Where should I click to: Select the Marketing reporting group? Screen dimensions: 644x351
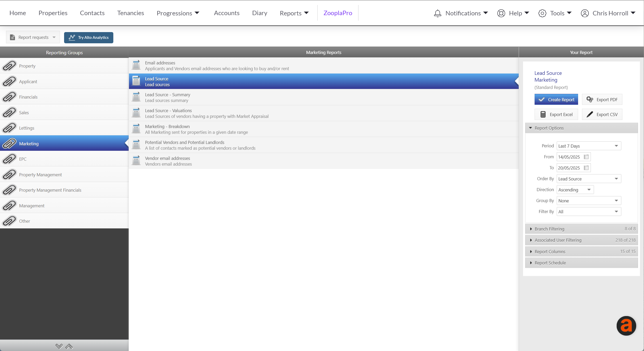[64, 143]
